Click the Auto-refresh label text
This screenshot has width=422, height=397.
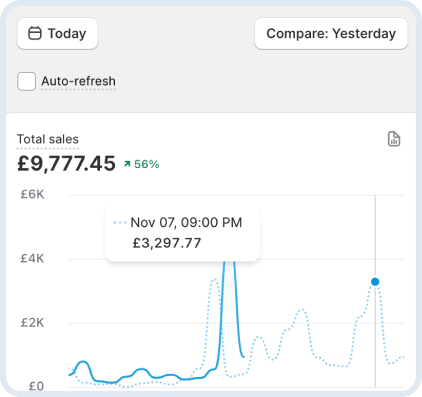click(x=78, y=81)
